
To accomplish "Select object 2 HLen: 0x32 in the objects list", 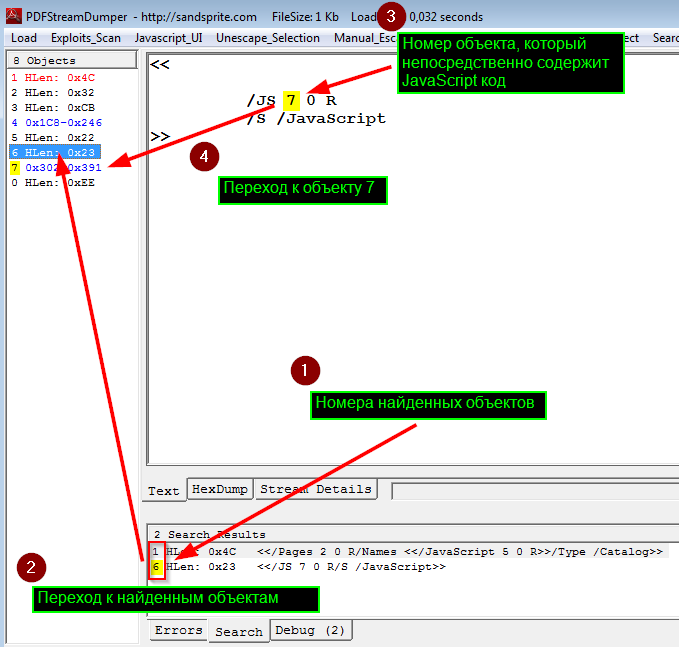I will 53,93.
